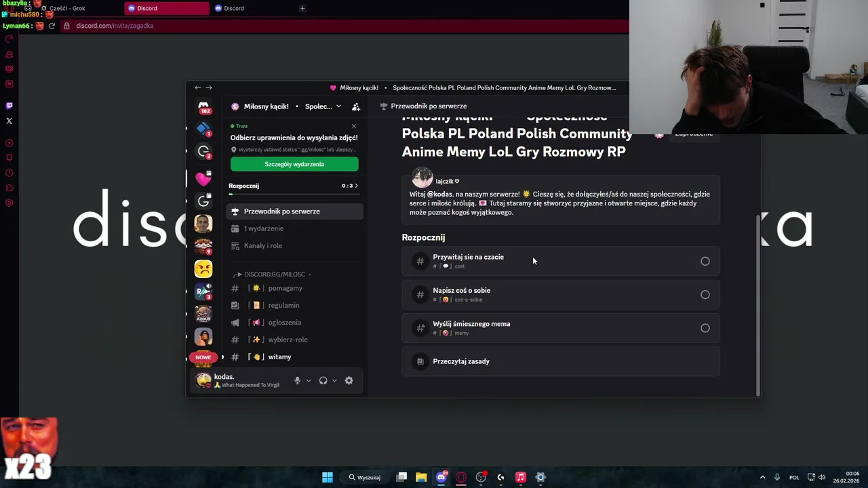Open invite people icon next to server name
This screenshot has width=868, height=488.
pos(356,106)
